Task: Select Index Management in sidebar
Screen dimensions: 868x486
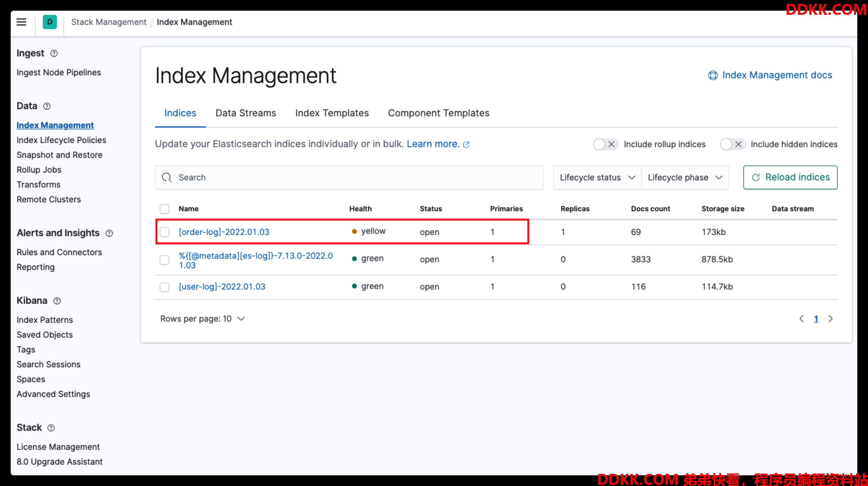Action: 55,126
